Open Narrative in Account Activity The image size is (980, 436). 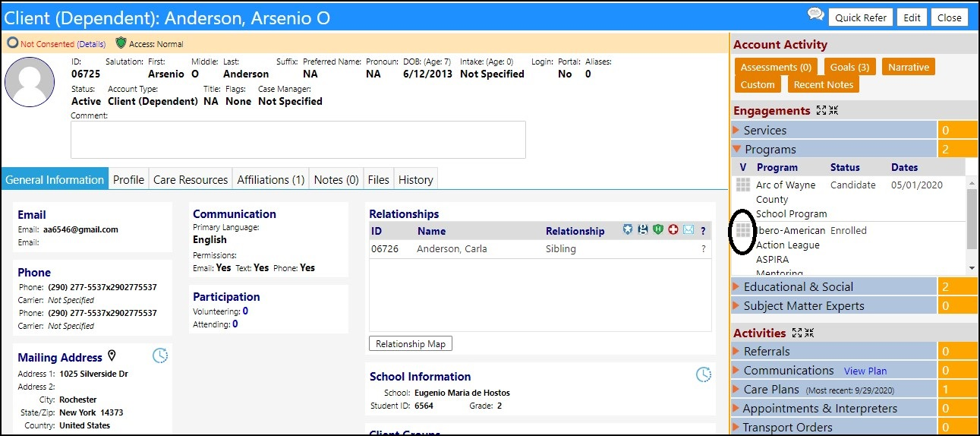pos(909,67)
